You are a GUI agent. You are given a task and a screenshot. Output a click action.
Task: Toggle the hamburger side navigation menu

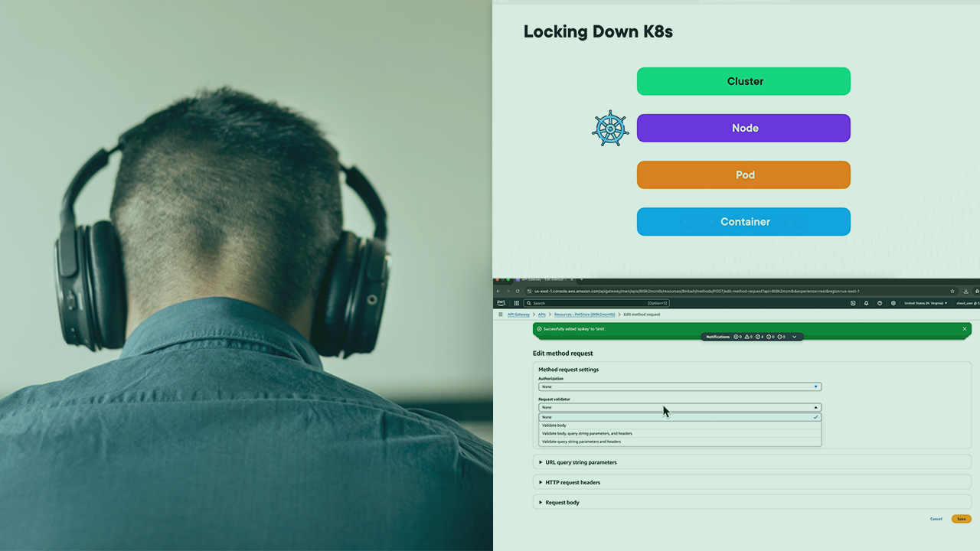coord(501,315)
